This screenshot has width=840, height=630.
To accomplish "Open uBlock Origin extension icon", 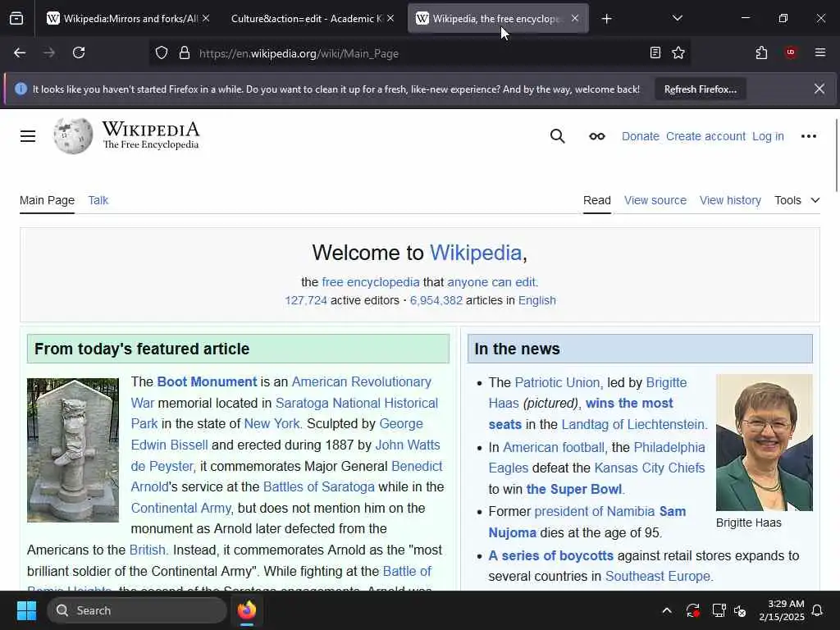I will 791,53.
